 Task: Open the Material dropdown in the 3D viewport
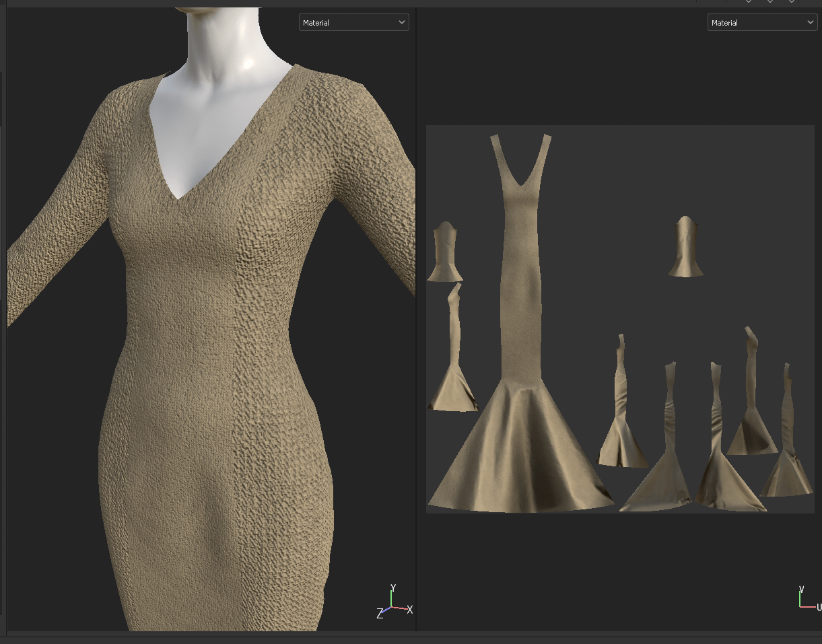tap(353, 23)
